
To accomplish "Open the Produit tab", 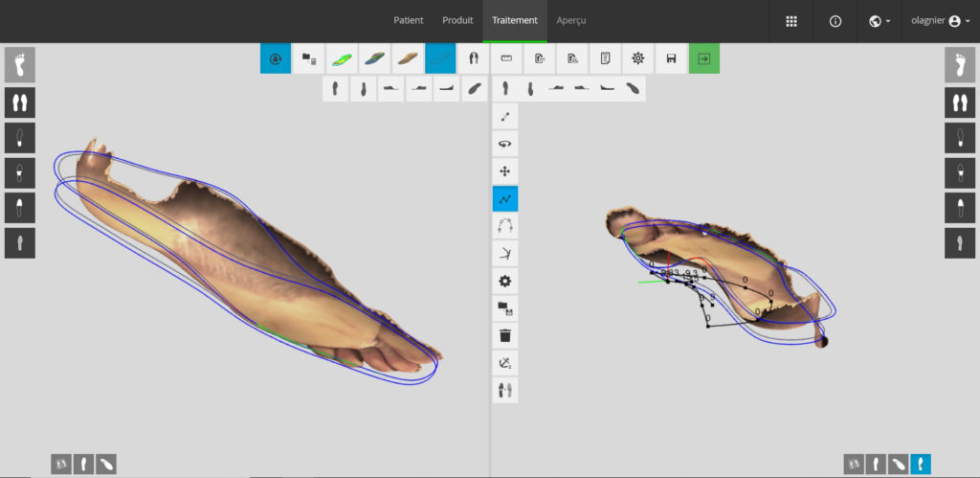I will [457, 20].
